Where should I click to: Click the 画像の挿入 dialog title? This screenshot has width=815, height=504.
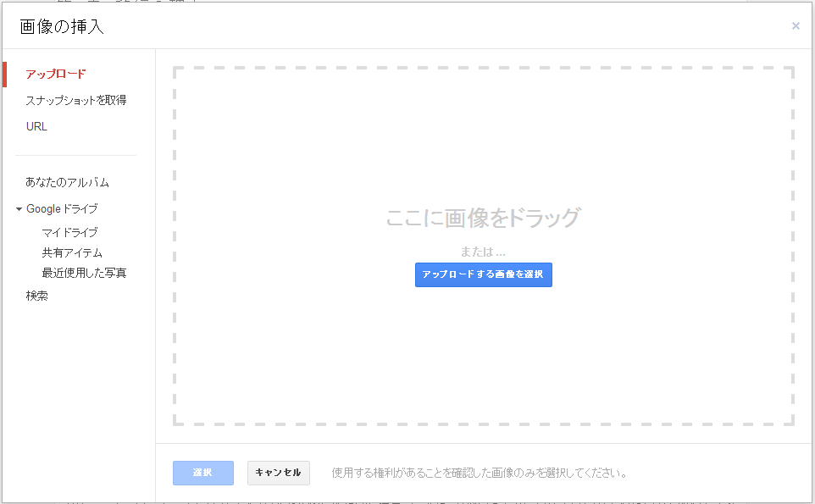(x=62, y=26)
